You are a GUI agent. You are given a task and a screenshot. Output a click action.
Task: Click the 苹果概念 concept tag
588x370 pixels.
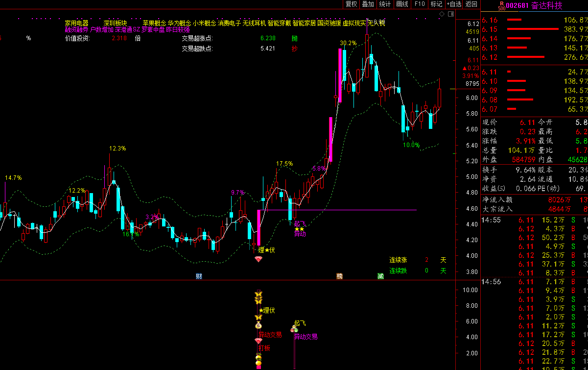tap(154, 23)
